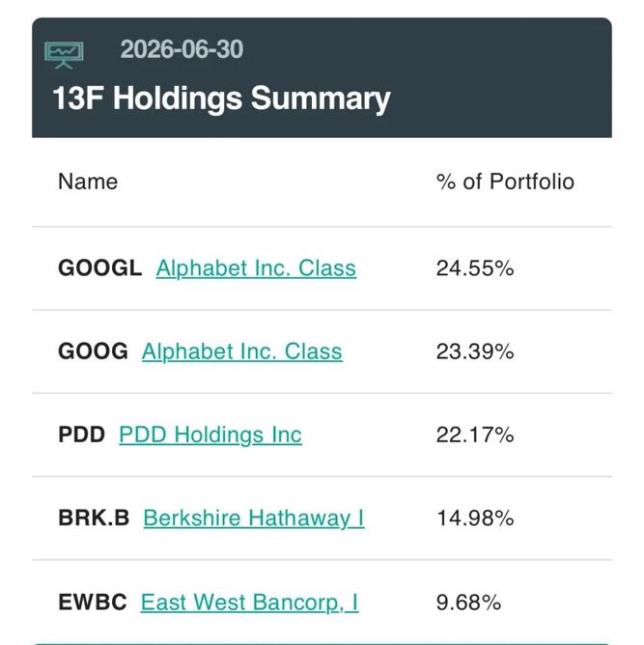Select the GOOGL ticker symbol
This screenshot has height=645, width=644.
coord(100,268)
